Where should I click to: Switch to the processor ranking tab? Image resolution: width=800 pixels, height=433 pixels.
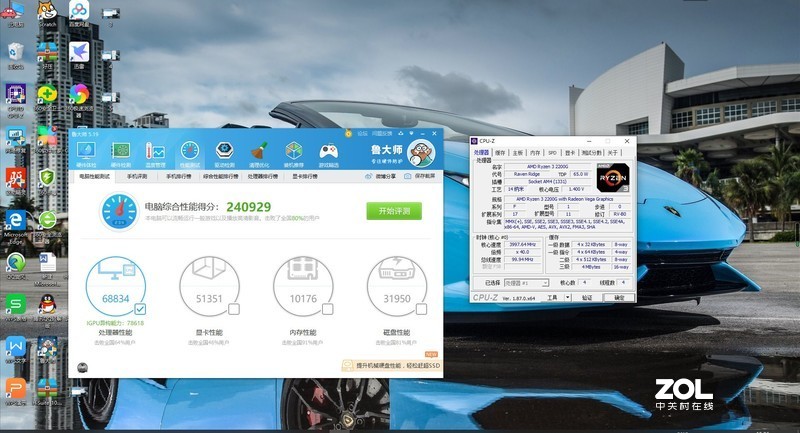click(263, 176)
